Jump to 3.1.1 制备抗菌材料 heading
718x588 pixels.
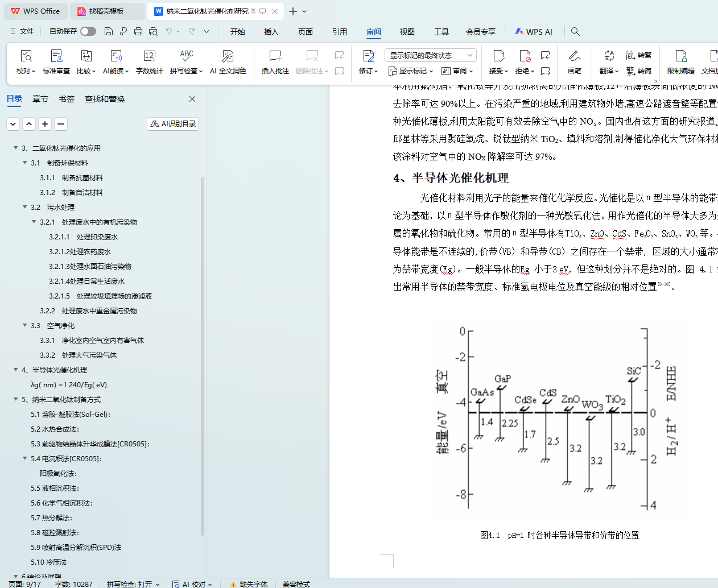coord(71,177)
